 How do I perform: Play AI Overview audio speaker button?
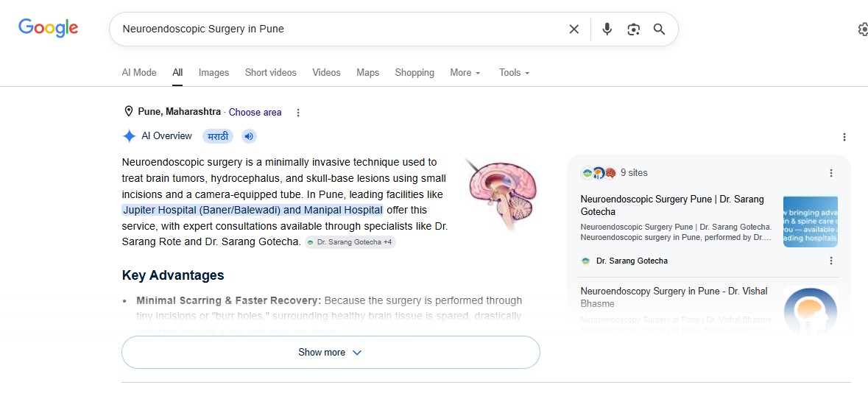[249, 136]
